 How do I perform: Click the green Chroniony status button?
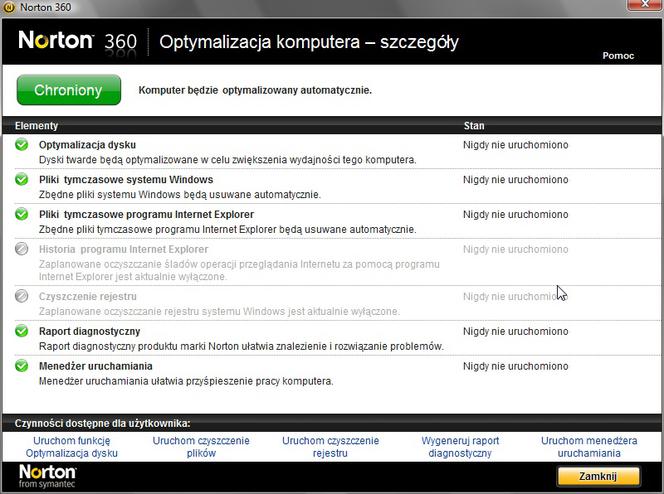coord(69,90)
